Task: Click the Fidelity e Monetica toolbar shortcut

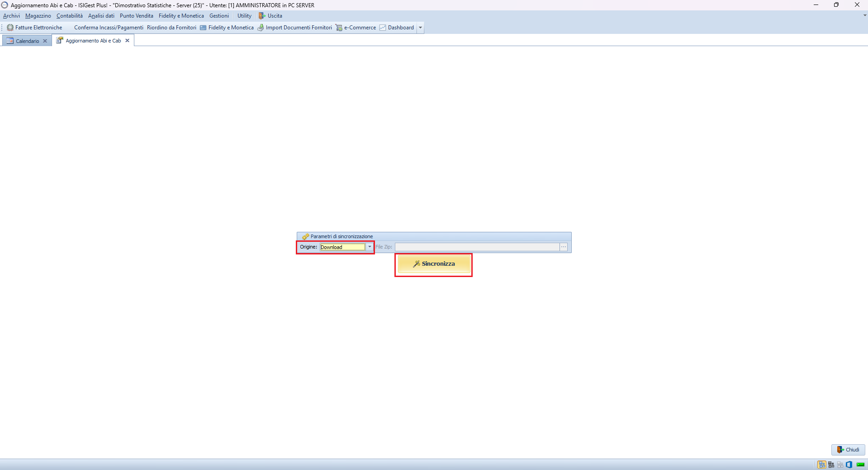Action: point(227,28)
